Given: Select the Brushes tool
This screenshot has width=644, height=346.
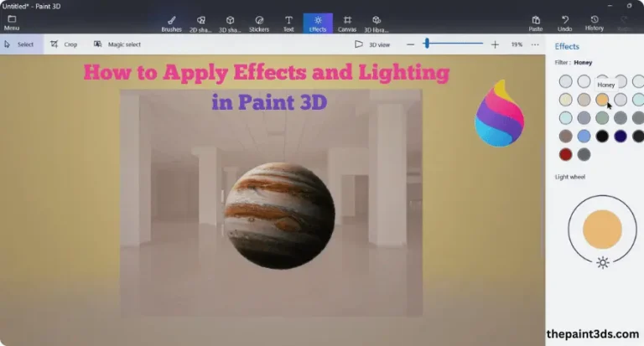Looking at the screenshot, I should click(171, 23).
